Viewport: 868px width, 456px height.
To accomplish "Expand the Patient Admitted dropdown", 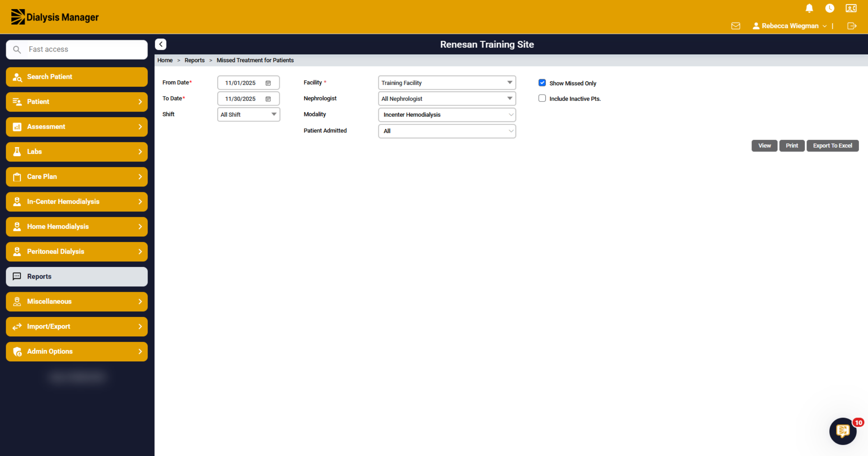I will pyautogui.click(x=447, y=131).
